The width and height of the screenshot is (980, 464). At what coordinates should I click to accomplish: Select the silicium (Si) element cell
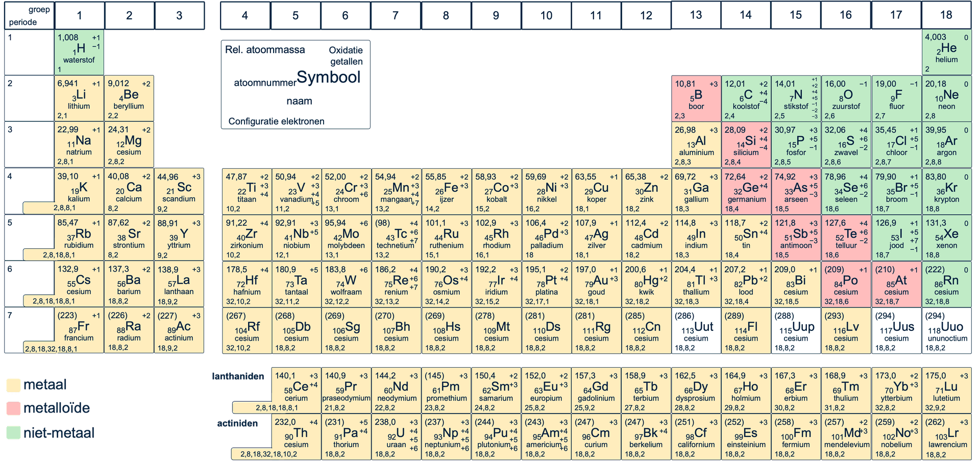[x=746, y=145]
